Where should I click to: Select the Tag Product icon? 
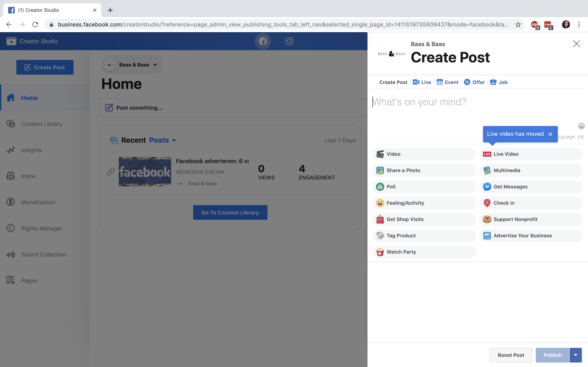click(380, 235)
